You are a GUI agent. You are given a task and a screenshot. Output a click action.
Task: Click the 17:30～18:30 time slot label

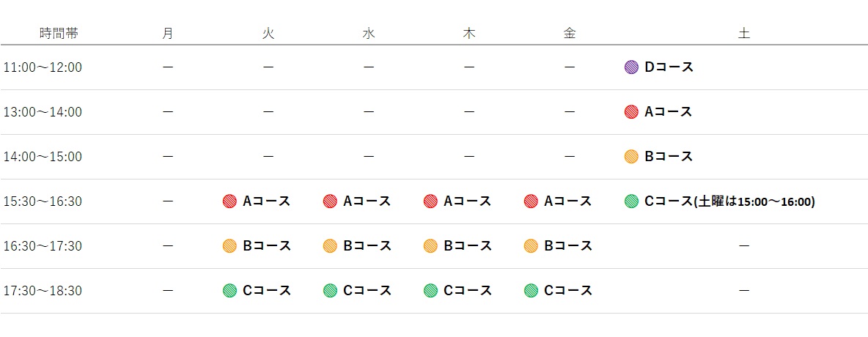(43, 291)
